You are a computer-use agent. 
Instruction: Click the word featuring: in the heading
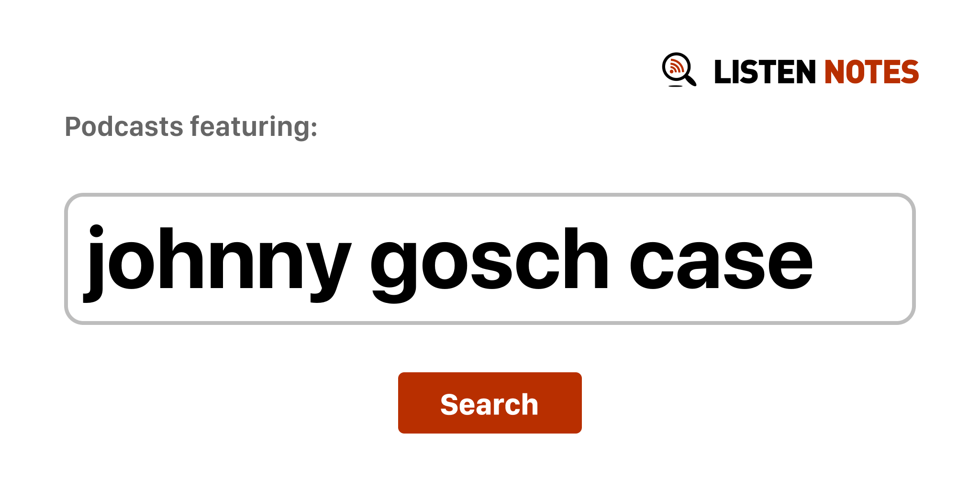click(x=254, y=127)
